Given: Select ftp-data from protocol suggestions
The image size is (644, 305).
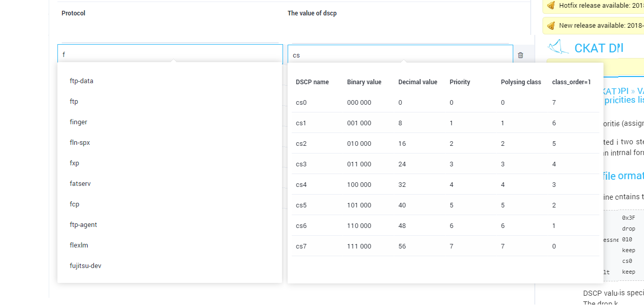Looking at the screenshot, I should 82,81.
